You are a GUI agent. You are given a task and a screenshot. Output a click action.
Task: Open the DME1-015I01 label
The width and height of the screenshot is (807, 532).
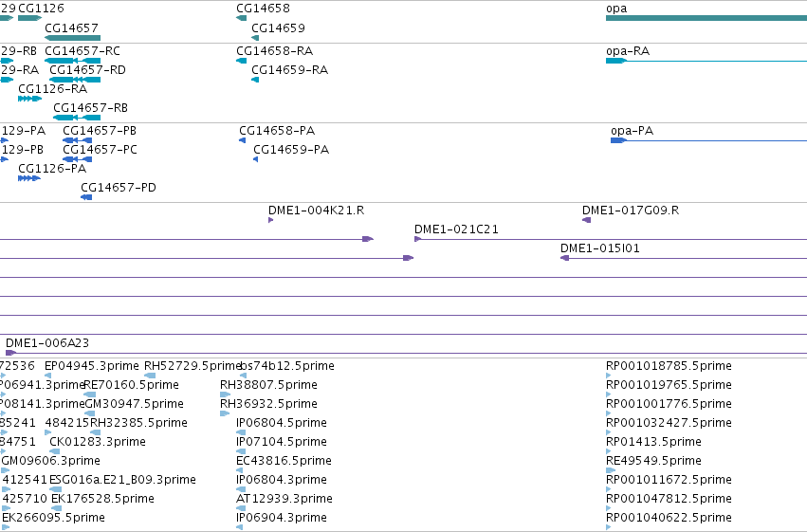(x=600, y=248)
